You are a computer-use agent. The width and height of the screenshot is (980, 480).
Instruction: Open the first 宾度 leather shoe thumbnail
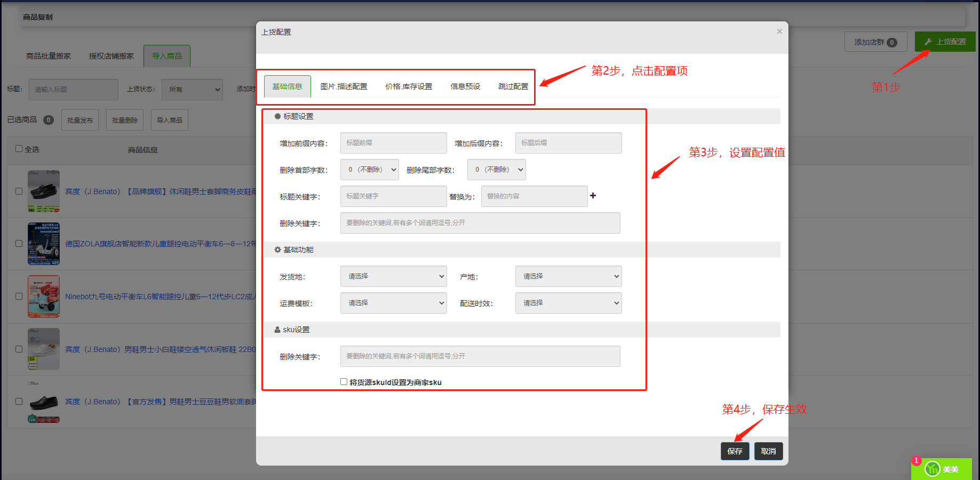[x=44, y=191]
